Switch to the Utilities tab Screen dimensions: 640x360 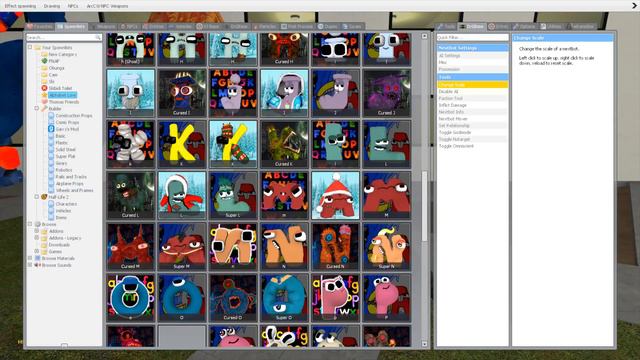(551, 27)
